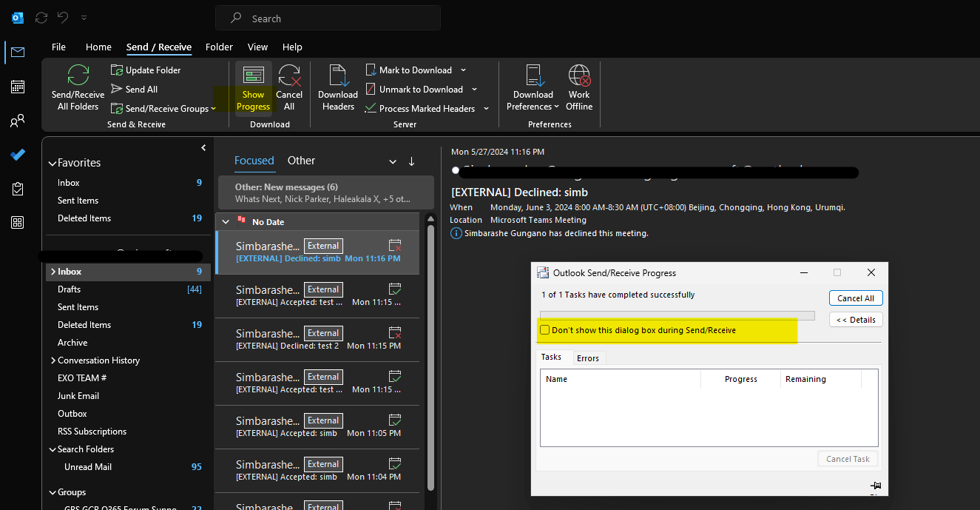Click the Undo icon in the title bar
The height and width of the screenshot is (510, 980).
click(64, 17)
